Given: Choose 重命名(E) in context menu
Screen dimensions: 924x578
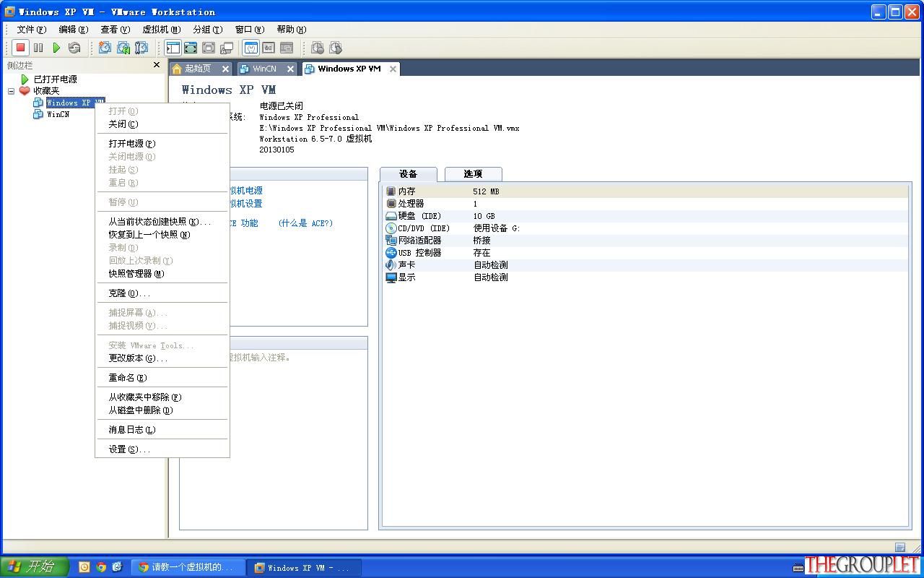Looking at the screenshot, I should [x=162, y=378].
